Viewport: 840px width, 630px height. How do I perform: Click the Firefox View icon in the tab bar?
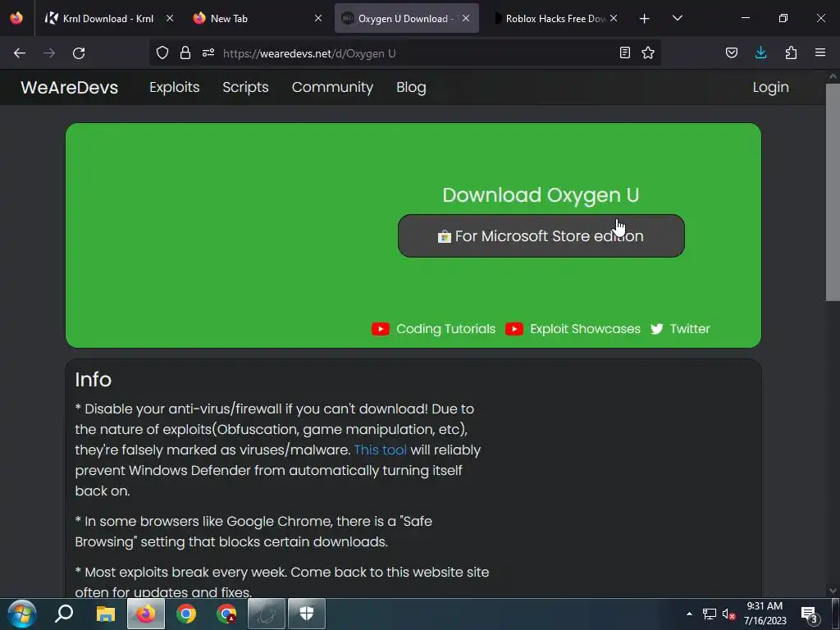[x=16, y=18]
